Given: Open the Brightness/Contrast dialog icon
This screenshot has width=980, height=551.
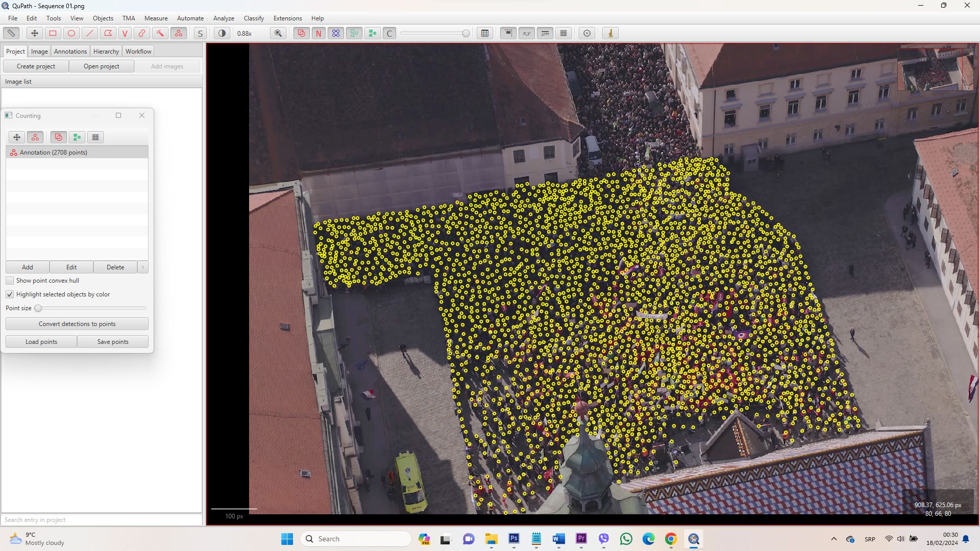Looking at the screenshot, I should (x=222, y=33).
